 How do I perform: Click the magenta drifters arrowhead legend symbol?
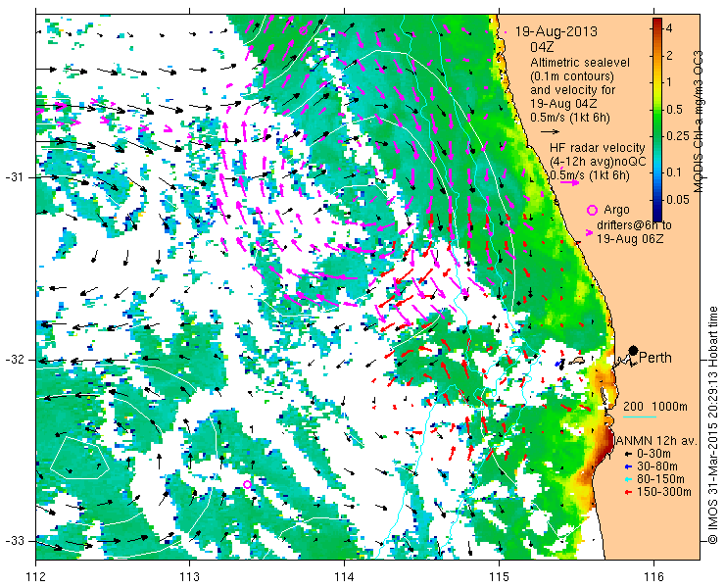589,233
